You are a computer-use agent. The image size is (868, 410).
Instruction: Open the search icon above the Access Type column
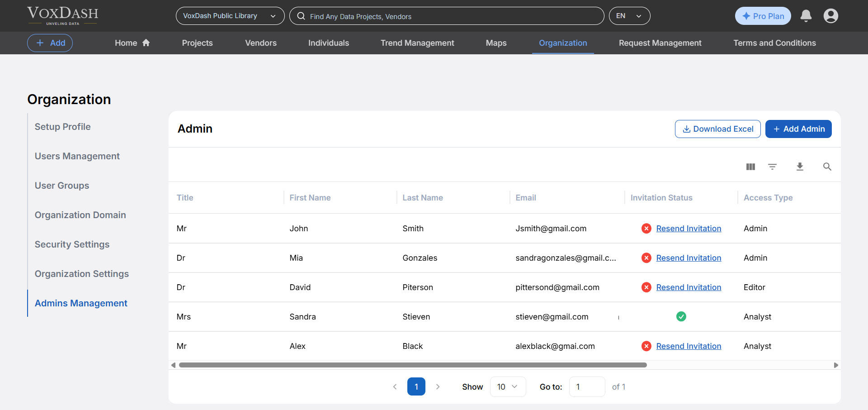(x=827, y=167)
